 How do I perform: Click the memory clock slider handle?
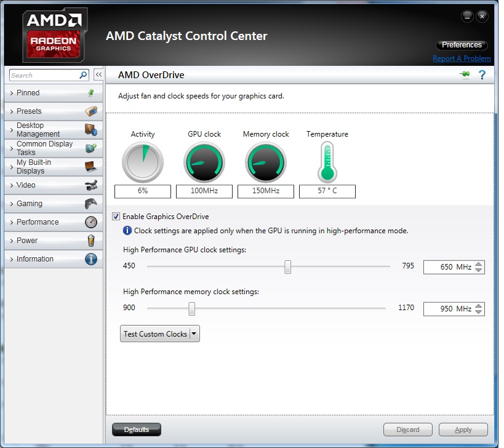[191, 308]
